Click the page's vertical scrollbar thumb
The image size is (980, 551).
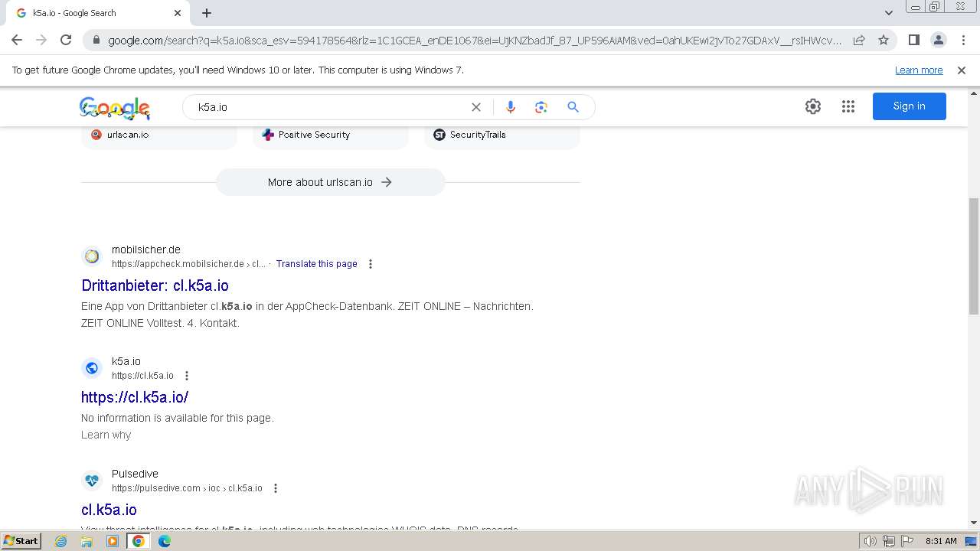(973, 256)
